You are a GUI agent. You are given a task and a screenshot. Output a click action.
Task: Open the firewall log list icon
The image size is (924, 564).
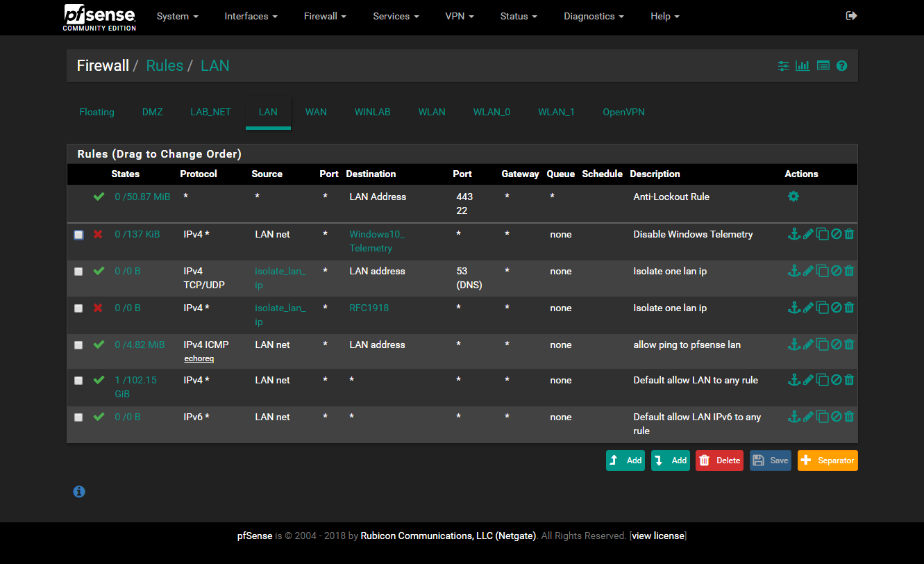[x=823, y=66]
